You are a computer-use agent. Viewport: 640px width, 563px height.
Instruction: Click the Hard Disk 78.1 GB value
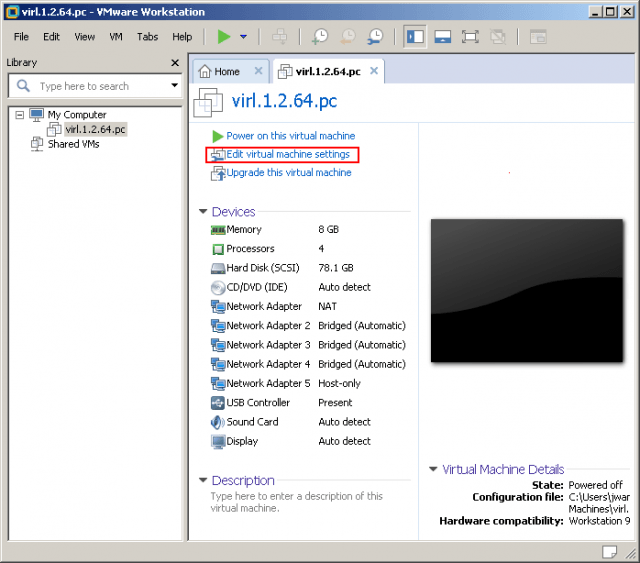tap(336, 268)
